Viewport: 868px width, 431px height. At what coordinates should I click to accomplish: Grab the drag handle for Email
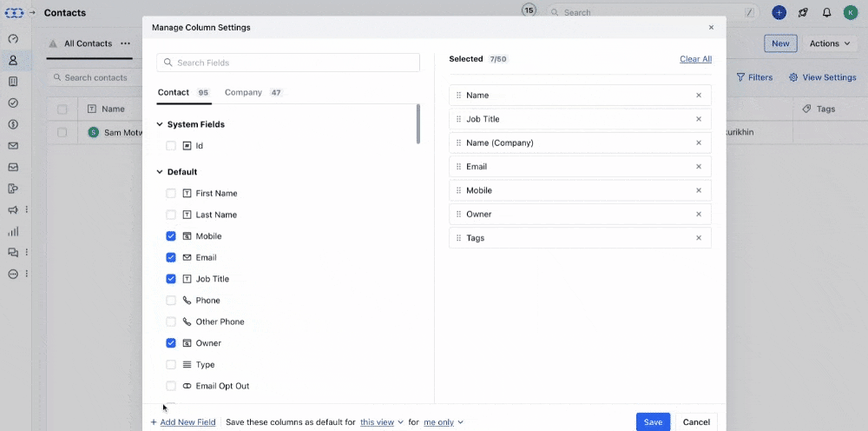(x=458, y=167)
